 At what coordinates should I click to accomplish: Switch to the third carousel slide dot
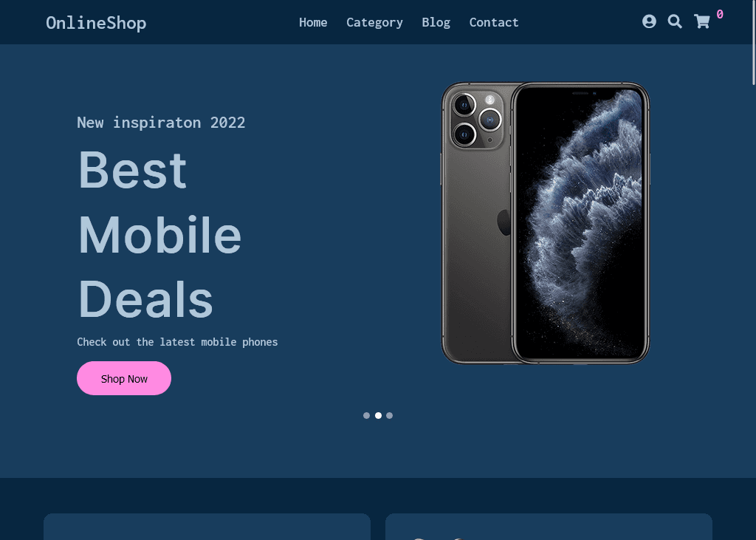(x=390, y=415)
